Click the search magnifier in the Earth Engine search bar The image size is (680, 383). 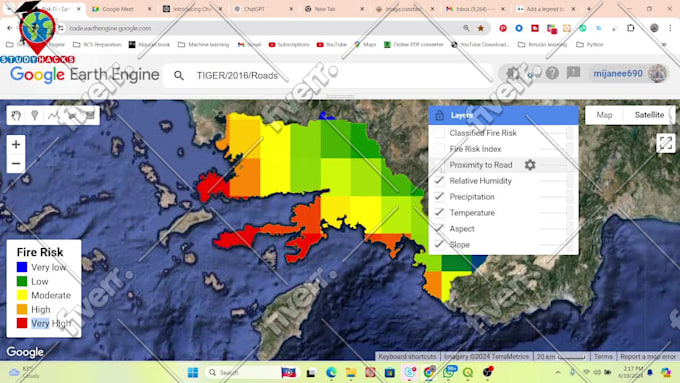[179, 75]
